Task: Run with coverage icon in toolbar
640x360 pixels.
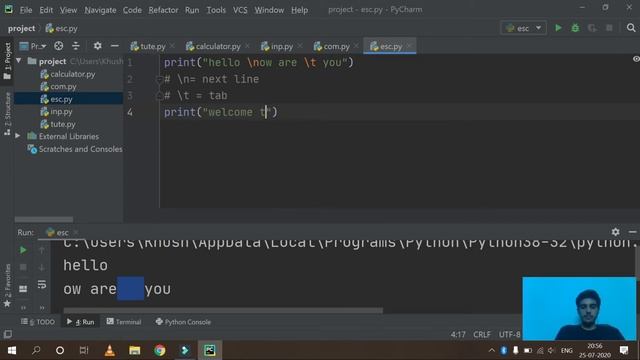Action: click(x=592, y=28)
